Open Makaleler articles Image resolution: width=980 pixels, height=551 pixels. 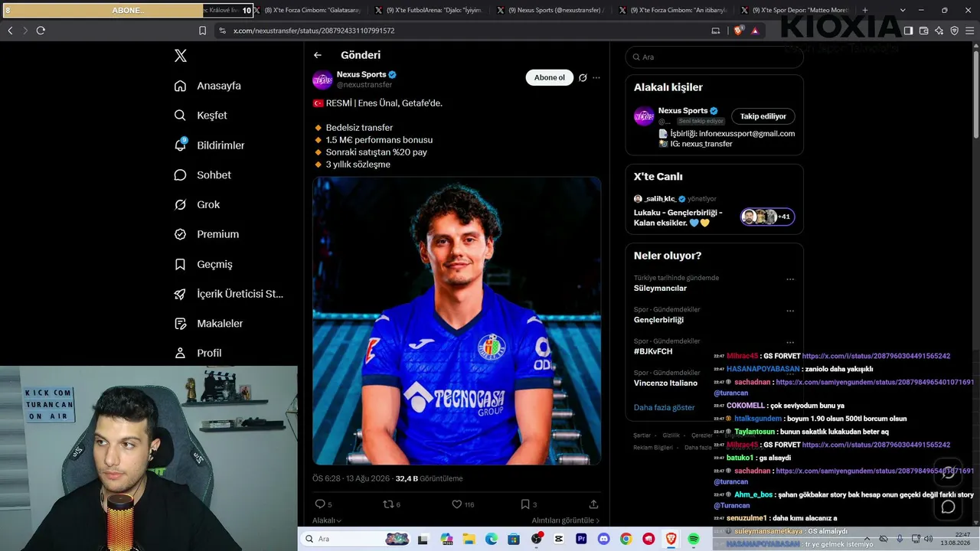pos(209,324)
